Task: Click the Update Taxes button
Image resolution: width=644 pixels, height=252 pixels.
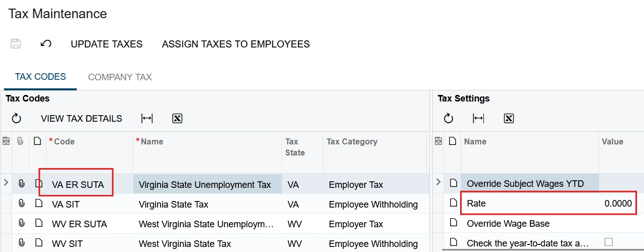Action: [x=107, y=44]
